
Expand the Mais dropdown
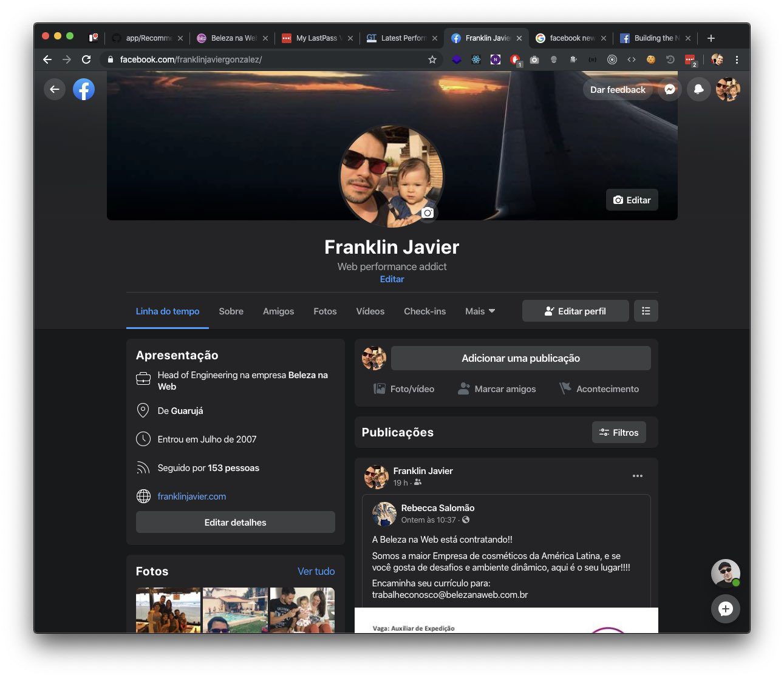[480, 311]
